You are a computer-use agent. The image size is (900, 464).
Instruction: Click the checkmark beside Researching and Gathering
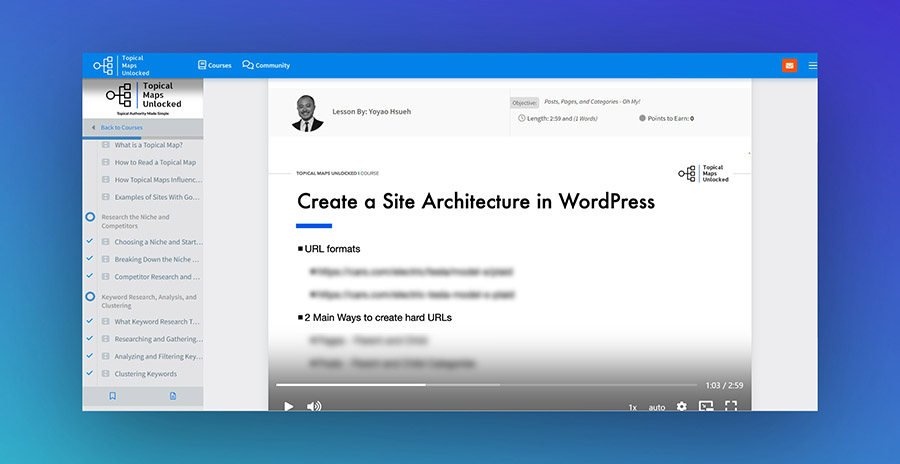[90, 338]
